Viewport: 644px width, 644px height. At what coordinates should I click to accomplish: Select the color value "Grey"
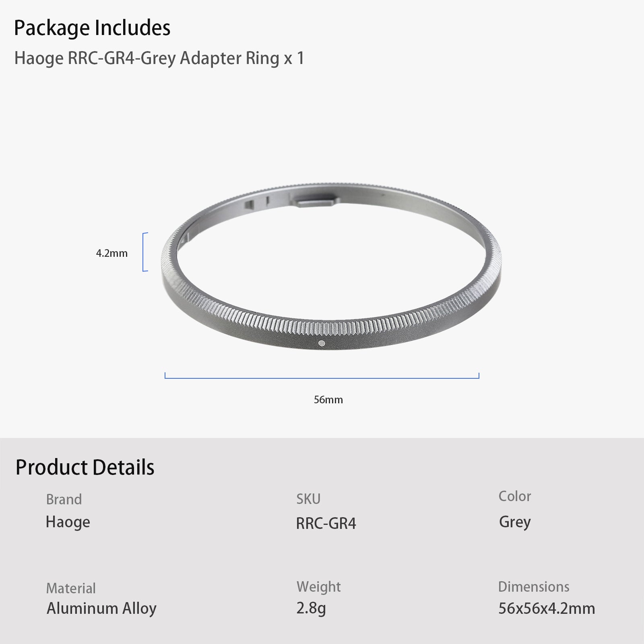tap(515, 522)
